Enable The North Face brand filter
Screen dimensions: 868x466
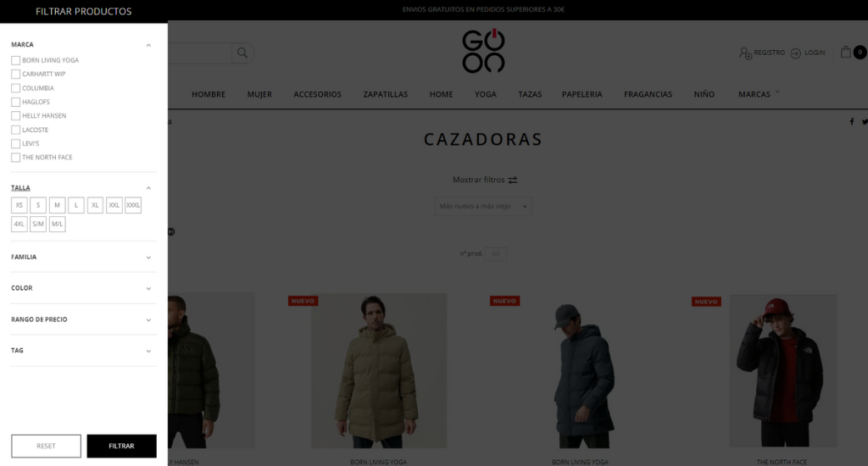15,158
